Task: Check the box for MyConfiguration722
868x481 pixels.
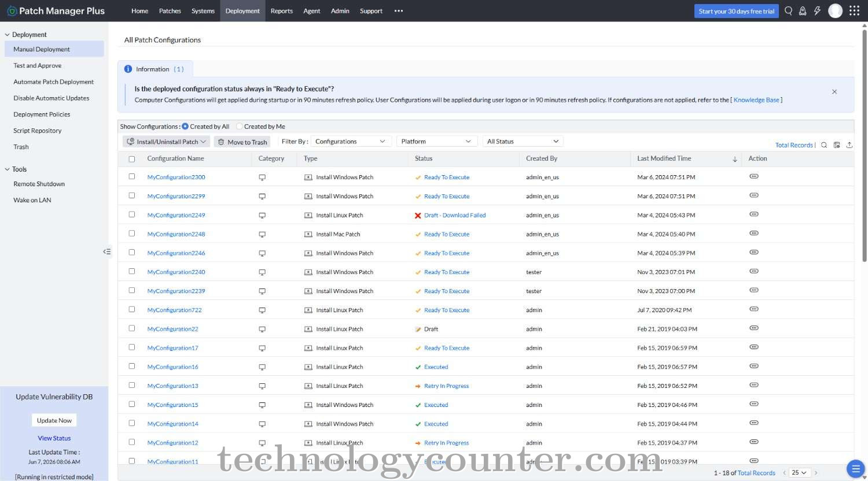Action: click(x=132, y=309)
